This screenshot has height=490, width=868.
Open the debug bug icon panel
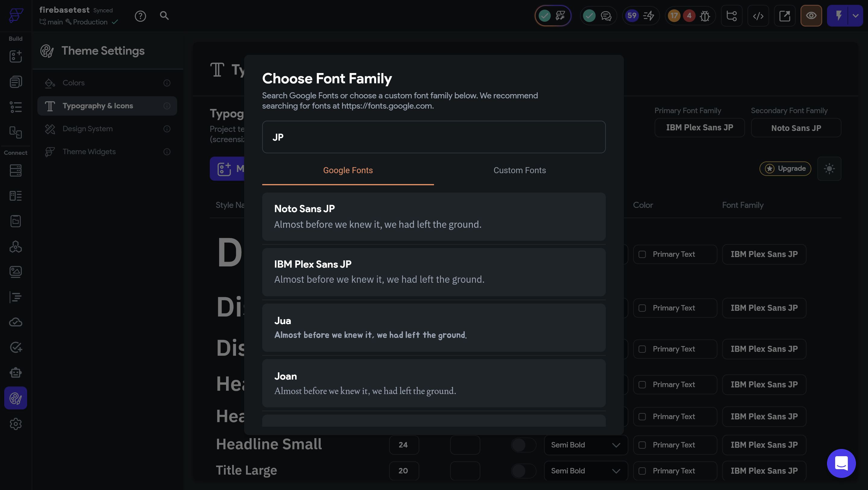705,16
